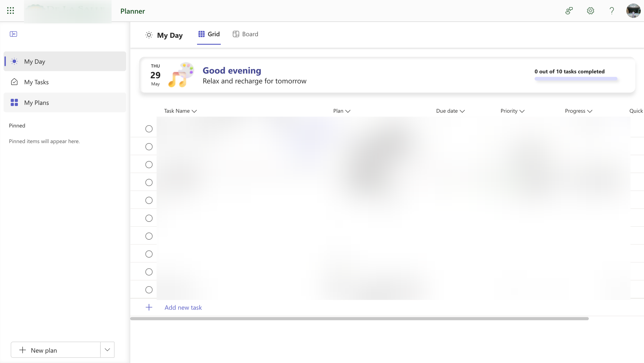Open help question mark icon
The width and height of the screenshot is (644, 363).
pyautogui.click(x=612, y=11)
